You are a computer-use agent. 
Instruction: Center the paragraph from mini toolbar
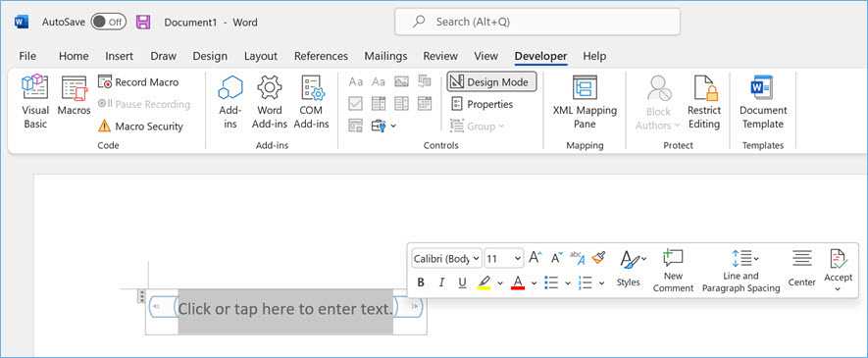[x=801, y=269]
